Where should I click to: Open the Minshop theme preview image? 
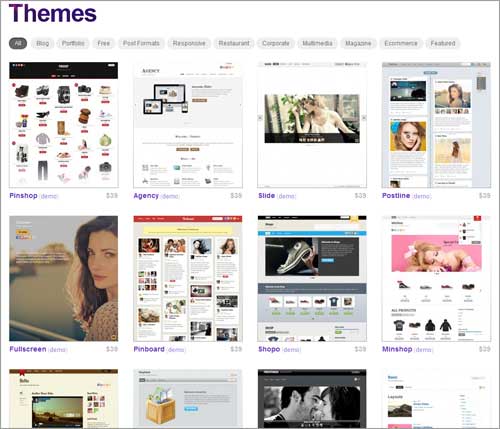pyautogui.click(x=436, y=279)
